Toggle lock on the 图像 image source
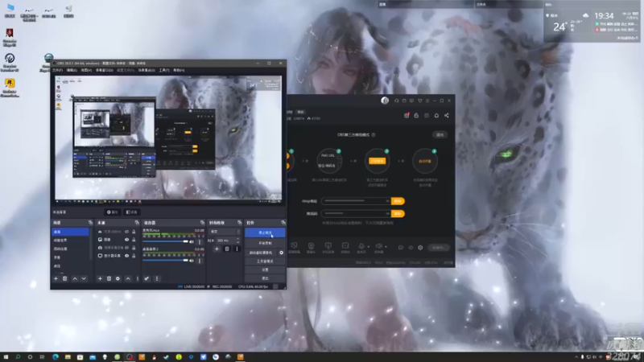 click(134, 239)
